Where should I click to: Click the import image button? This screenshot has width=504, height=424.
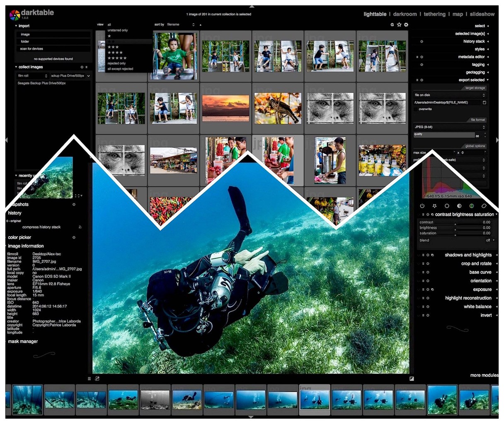click(x=53, y=34)
